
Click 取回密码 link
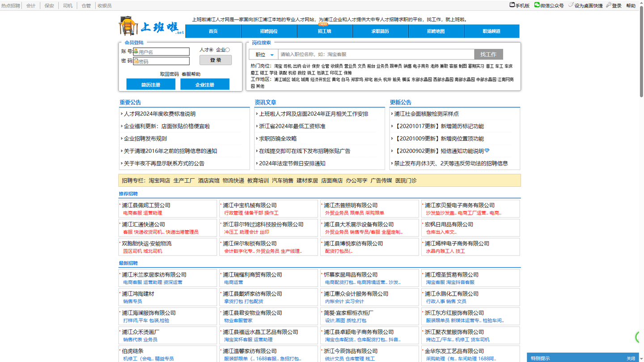pyautogui.click(x=169, y=74)
